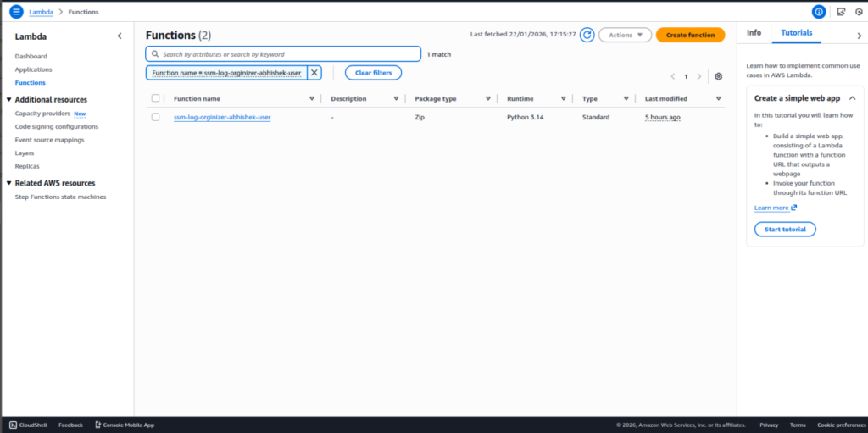Click the 5 hours ago timestamp
This screenshot has width=868, height=433.
tap(663, 117)
